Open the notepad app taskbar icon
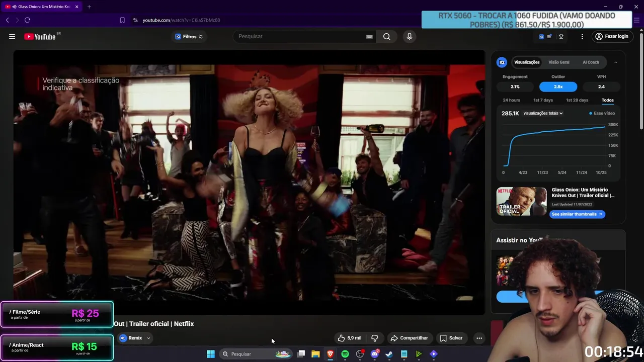The height and width of the screenshot is (362, 644). coord(404,354)
